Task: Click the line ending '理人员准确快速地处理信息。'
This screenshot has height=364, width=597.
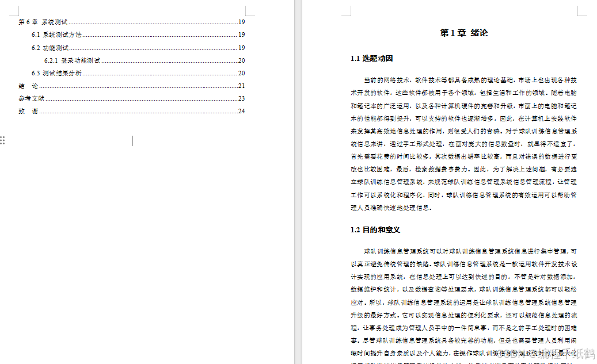Action: tap(391, 208)
